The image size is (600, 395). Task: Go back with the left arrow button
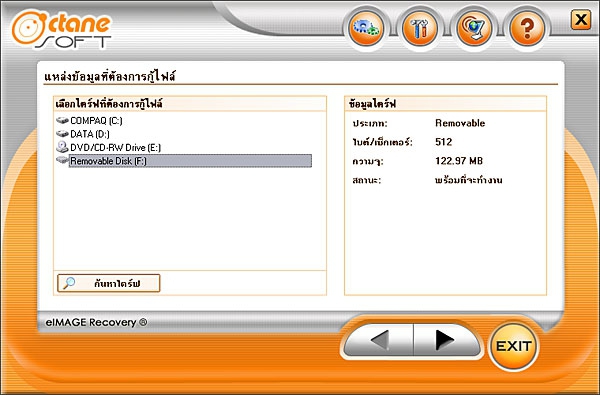point(379,340)
